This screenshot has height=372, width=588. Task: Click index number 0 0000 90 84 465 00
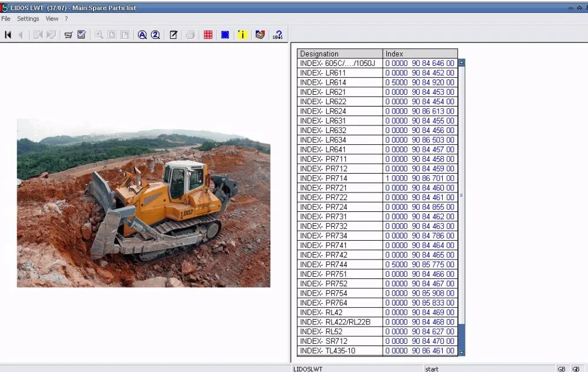point(420,255)
